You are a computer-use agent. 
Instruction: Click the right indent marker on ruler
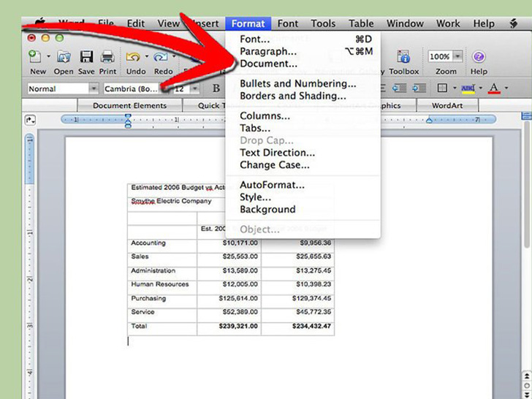click(x=429, y=120)
